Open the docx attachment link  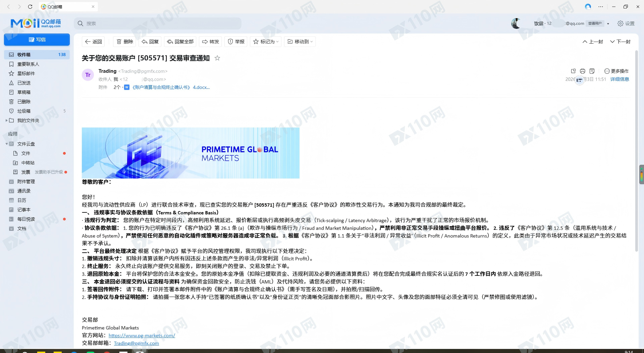[171, 87]
